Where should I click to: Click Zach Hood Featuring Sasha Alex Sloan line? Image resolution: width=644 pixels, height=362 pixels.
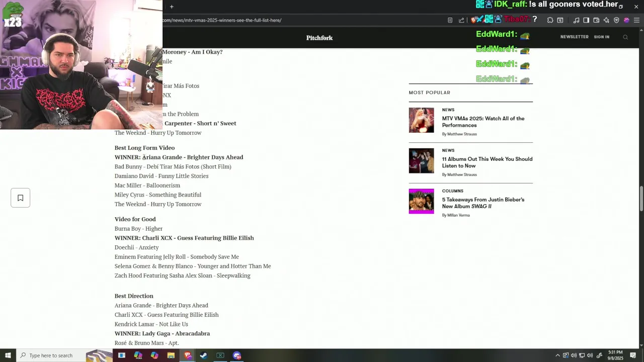(x=182, y=276)
